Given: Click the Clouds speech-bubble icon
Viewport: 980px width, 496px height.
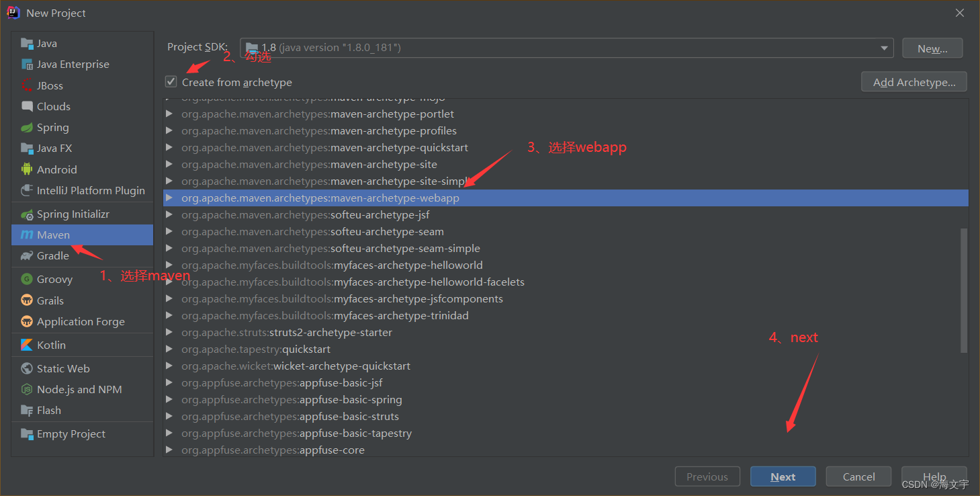Looking at the screenshot, I should point(27,106).
